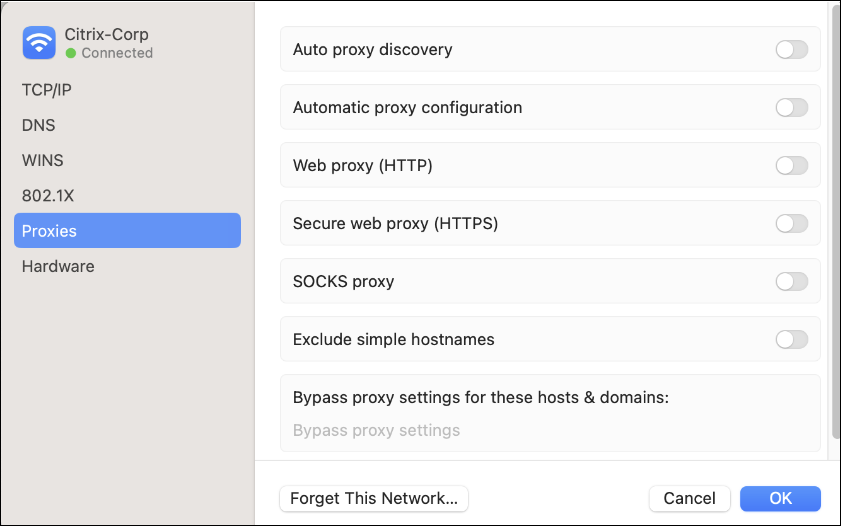Select DNS in the sidebar

[39, 126]
